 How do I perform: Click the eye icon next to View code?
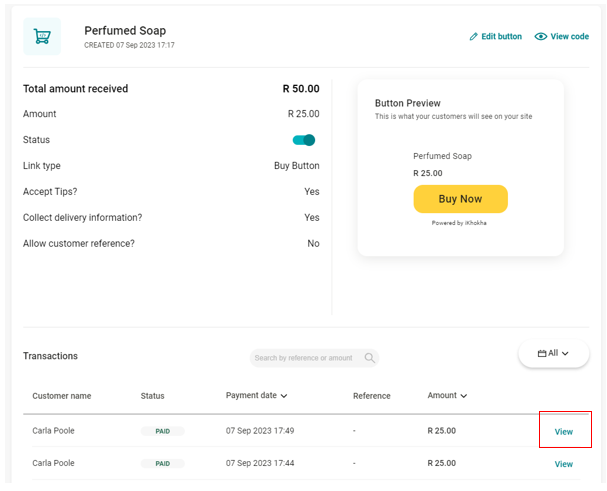pyautogui.click(x=541, y=37)
